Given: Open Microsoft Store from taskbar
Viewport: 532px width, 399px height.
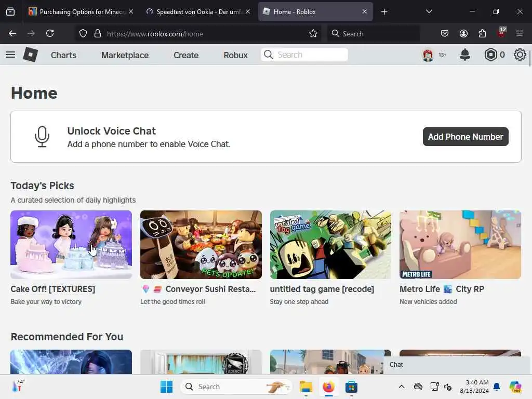Looking at the screenshot, I should [x=351, y=387].
